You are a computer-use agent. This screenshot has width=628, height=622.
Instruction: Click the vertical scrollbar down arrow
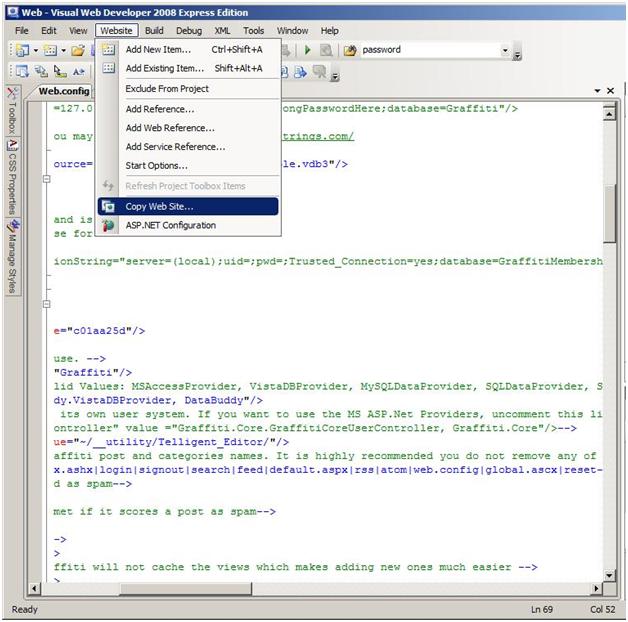click(x=609, y=576)
